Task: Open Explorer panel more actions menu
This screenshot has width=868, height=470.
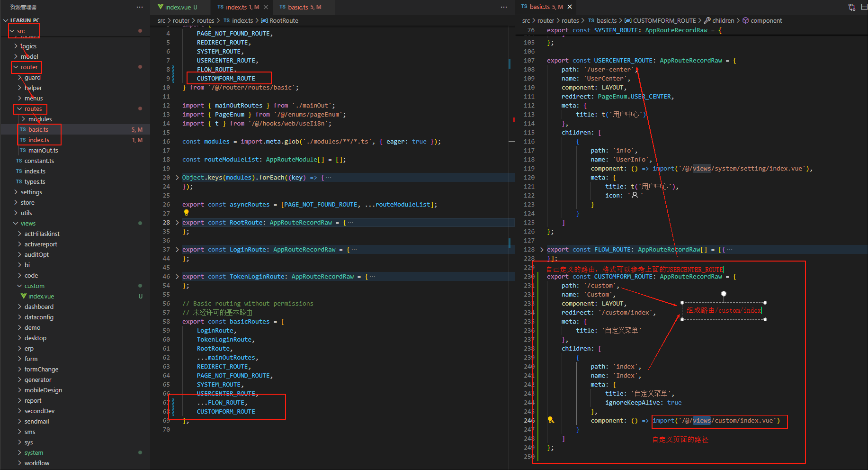Action: click(x=139, y=7)
